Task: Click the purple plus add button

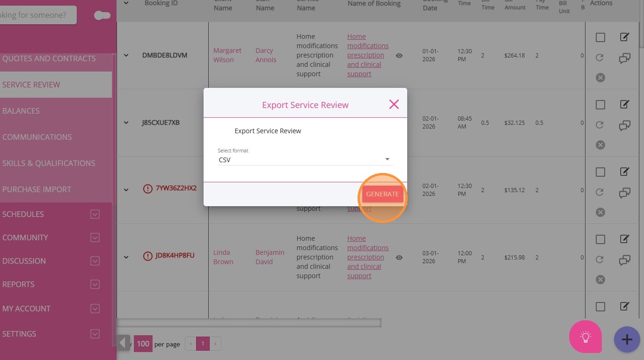Action: coord(627,339)
